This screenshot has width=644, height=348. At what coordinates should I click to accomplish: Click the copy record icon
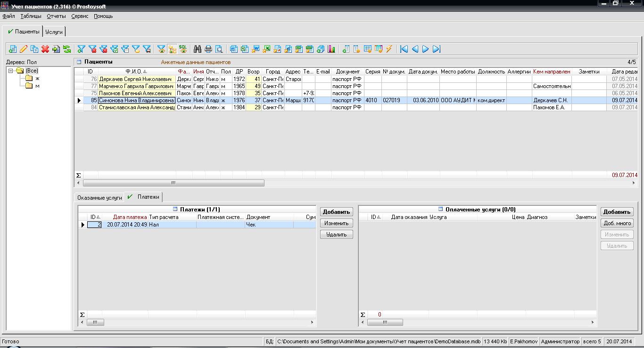point(34,49)
